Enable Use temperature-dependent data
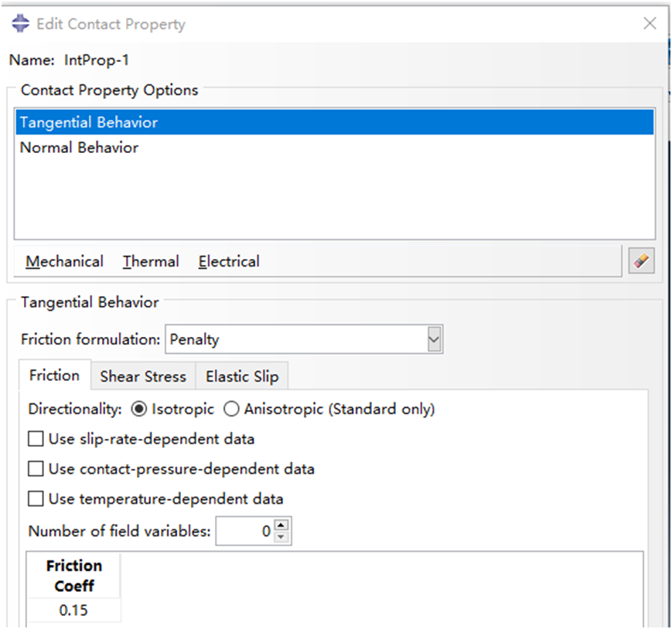The width and height of the screenshot is (672, 629). tap(36, 499)
